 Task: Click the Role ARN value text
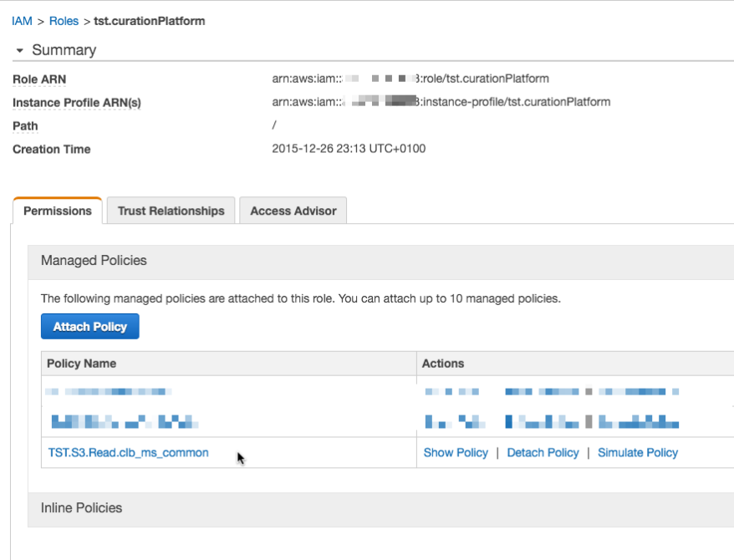pos(410,79)
